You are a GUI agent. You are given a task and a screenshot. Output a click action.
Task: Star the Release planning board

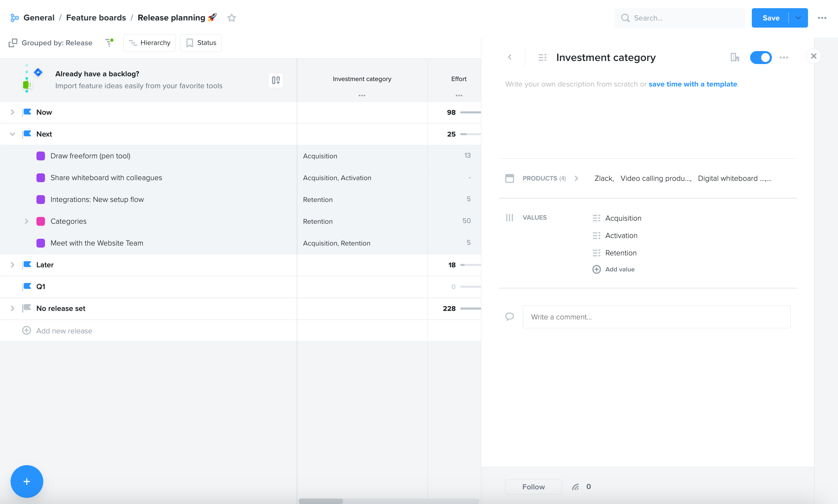[x=232, y=18]
